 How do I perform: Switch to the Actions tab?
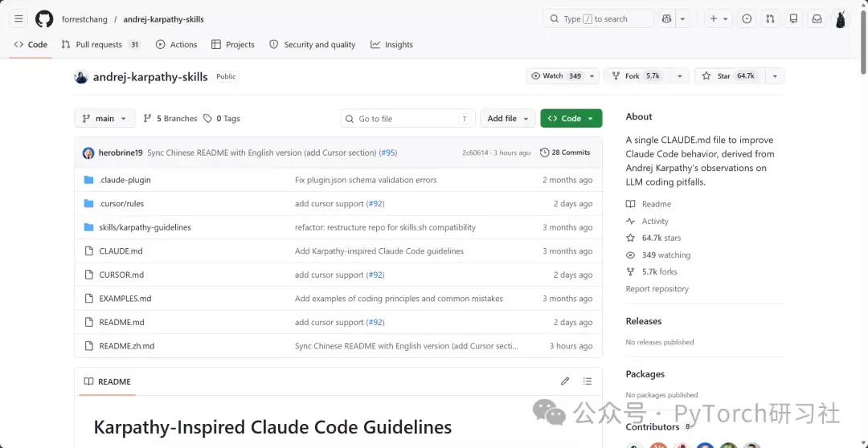(177, 45)
